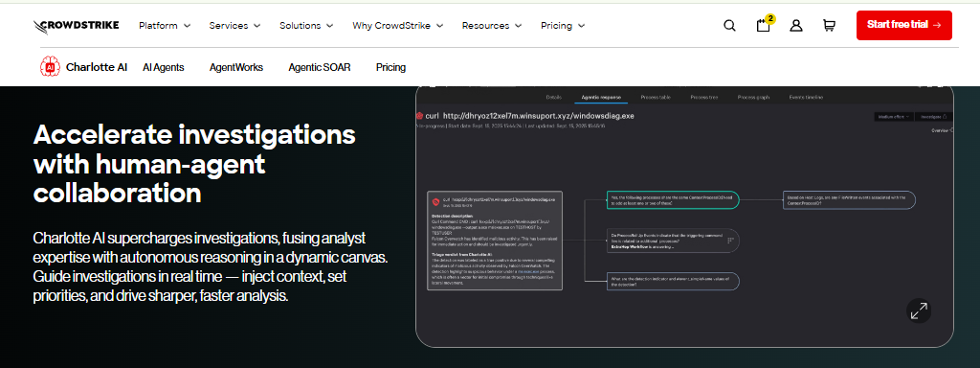Open the user account icon

coord(796,26)
